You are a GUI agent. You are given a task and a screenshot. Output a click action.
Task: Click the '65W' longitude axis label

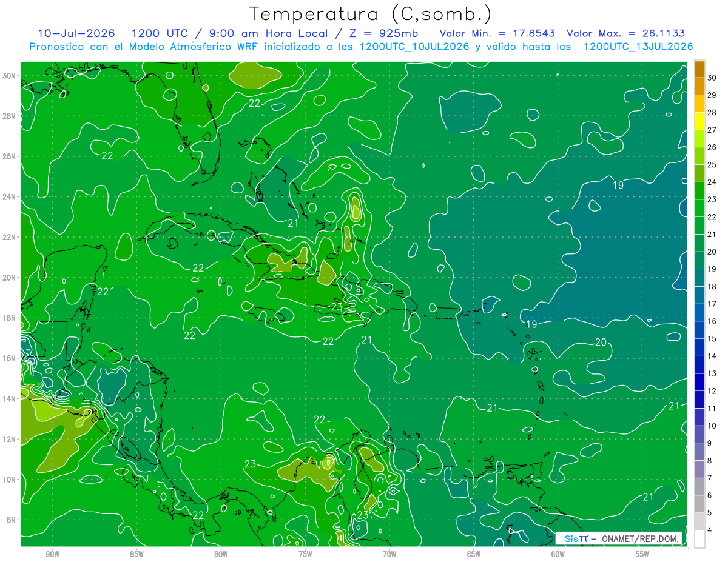tap(474, 554)
